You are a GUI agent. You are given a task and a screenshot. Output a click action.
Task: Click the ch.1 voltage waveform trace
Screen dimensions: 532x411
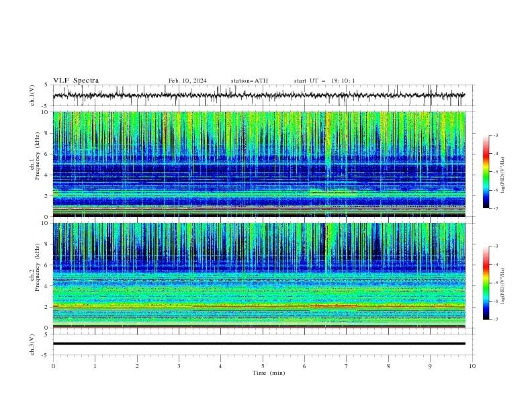[x=259, y=95]
